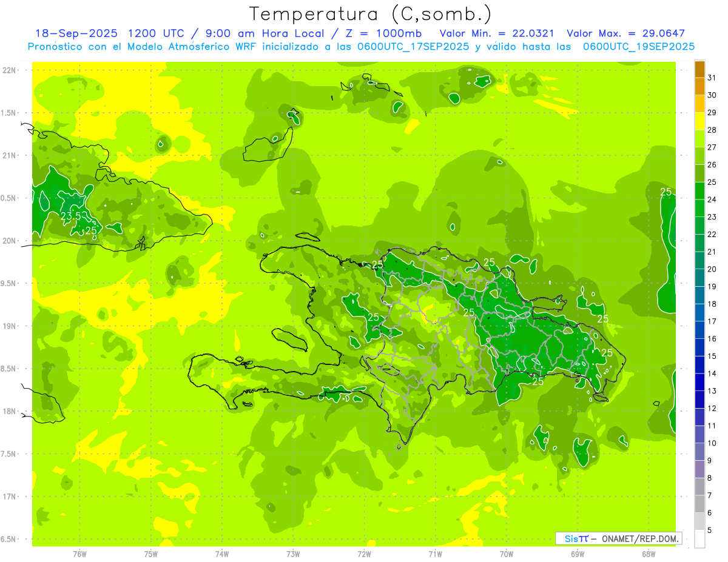
Task: Pick the white swatch at the color scale bottom
Action: [x=699, y=538]
